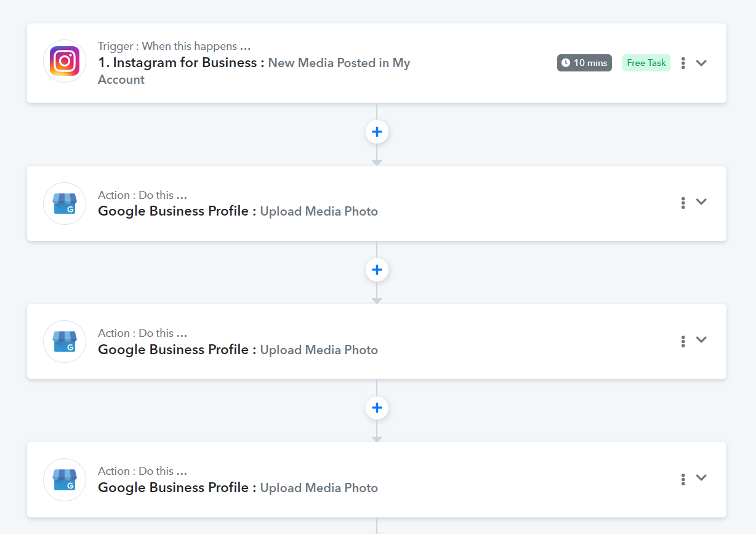Click the Free Task badge

pos(646,63)
